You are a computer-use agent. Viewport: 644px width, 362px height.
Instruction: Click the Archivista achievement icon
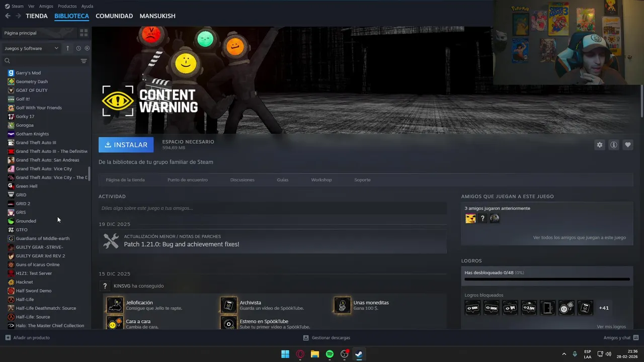tap(229, 305)
